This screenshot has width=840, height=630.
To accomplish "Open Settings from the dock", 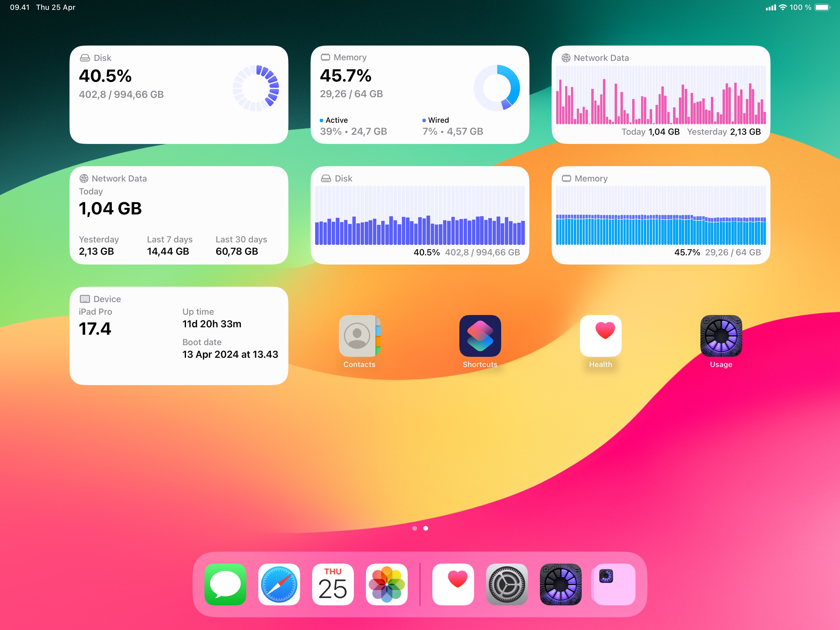I will [x=507, y=584].
